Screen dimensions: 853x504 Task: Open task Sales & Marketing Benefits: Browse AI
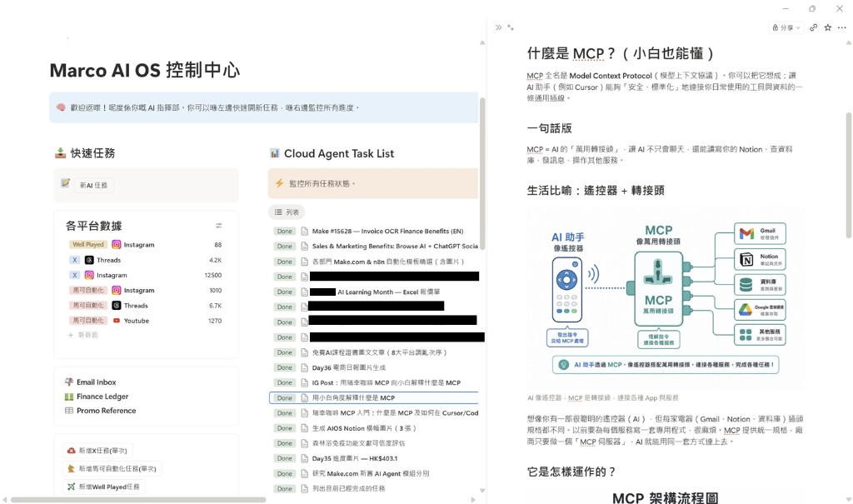pos(395,247)
